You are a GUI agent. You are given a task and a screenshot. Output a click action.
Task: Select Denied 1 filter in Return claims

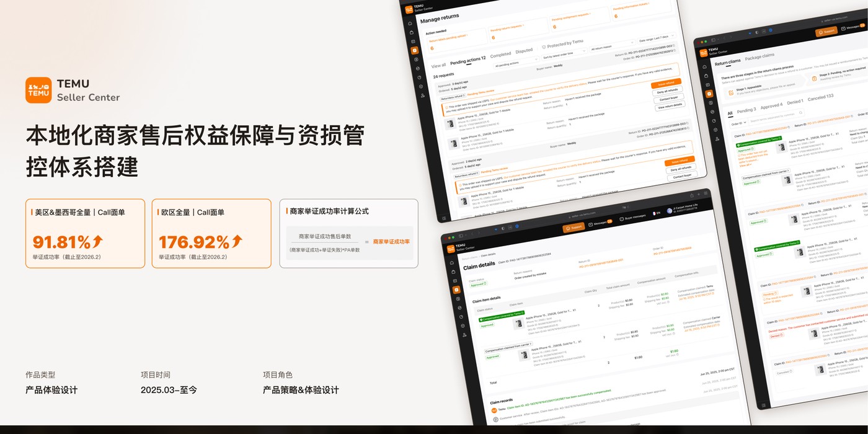click(x=795, y=101)
